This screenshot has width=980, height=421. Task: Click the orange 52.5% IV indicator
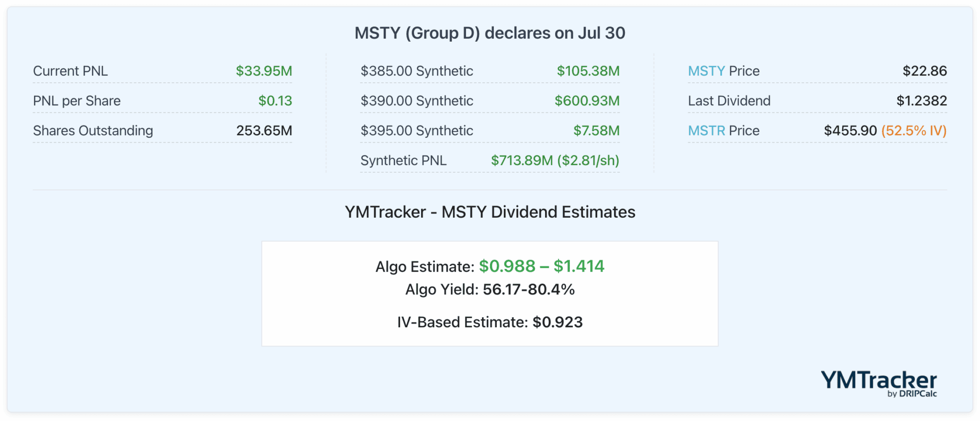pyautogui.click(x=913, y=131)
